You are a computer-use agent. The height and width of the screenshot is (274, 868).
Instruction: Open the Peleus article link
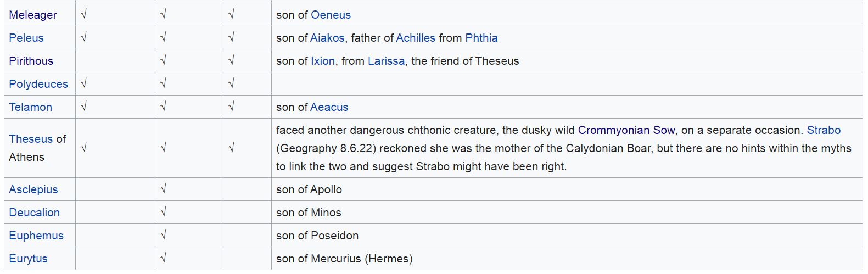click(x=26, y=38)
